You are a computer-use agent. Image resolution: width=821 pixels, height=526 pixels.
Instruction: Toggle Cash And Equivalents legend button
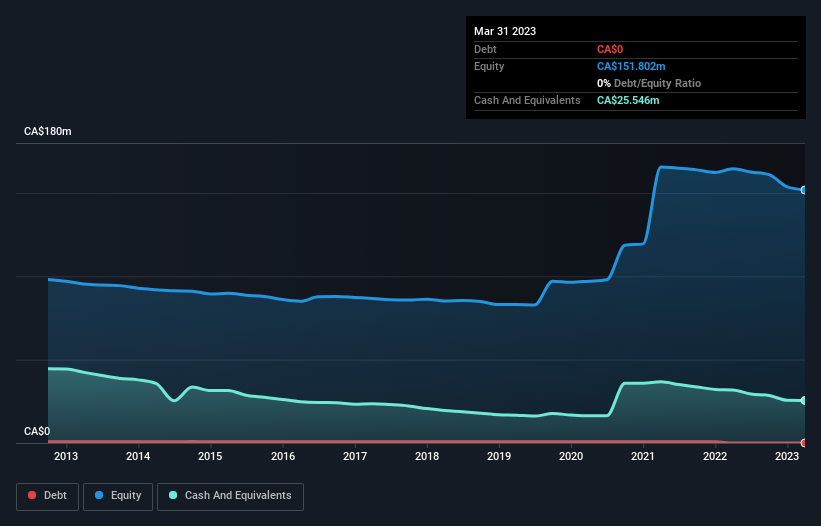click(230, 496)
